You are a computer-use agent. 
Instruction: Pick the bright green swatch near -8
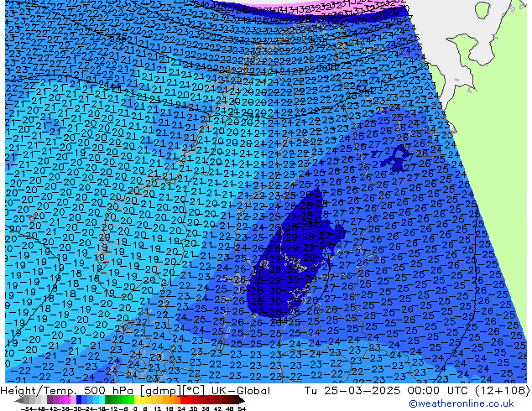tap(131, 399)
